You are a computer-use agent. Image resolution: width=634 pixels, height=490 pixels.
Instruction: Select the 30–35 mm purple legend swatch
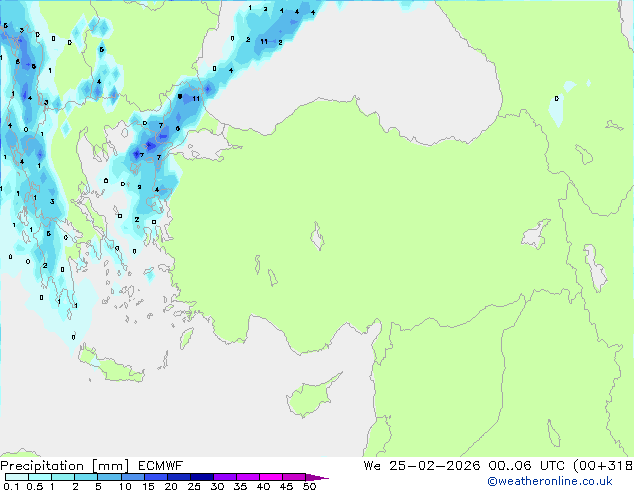tap(224, 477)
